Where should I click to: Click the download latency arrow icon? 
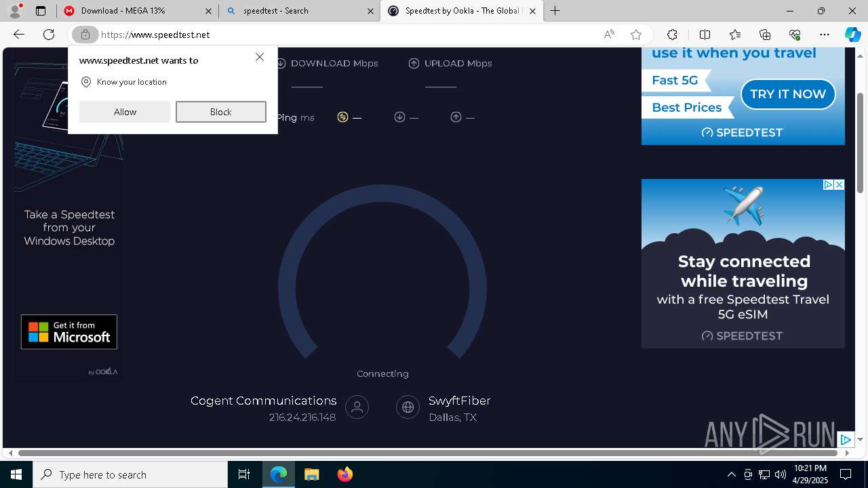[x=399, y=117]
